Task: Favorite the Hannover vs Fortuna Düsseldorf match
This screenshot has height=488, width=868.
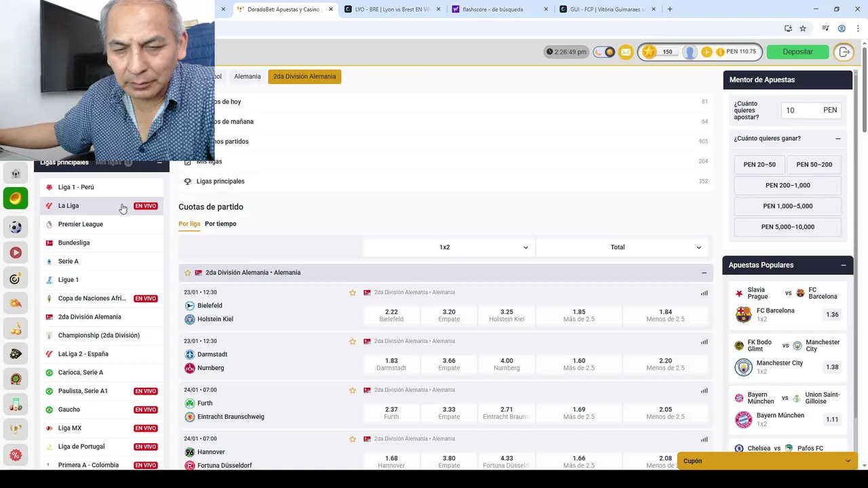Action: (x=353, y=439)
